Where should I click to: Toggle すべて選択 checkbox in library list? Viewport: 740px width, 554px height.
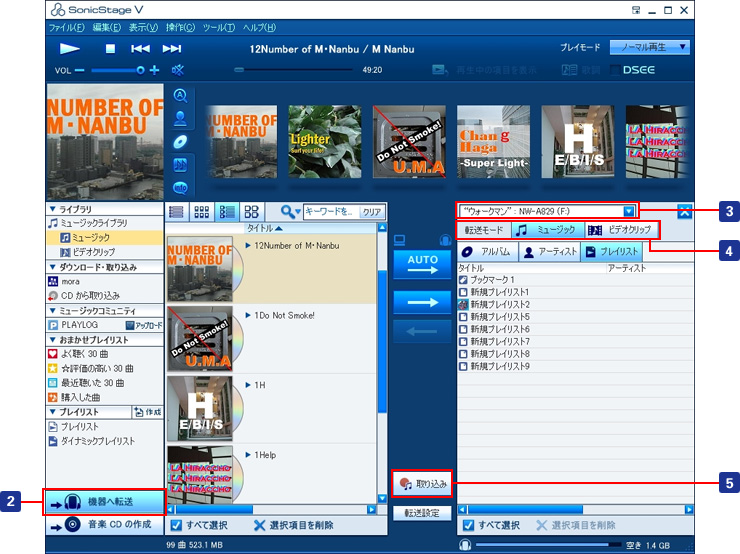tap(176, 526)
